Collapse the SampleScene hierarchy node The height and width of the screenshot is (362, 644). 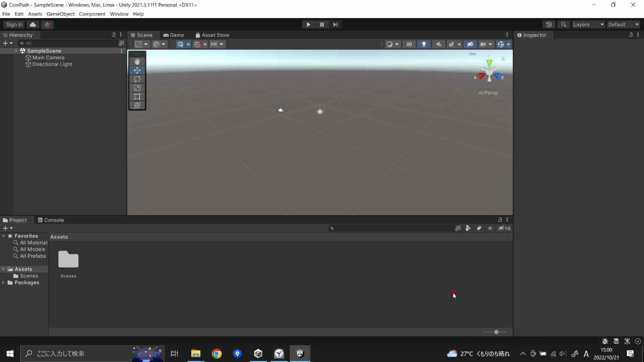(16, 51)
